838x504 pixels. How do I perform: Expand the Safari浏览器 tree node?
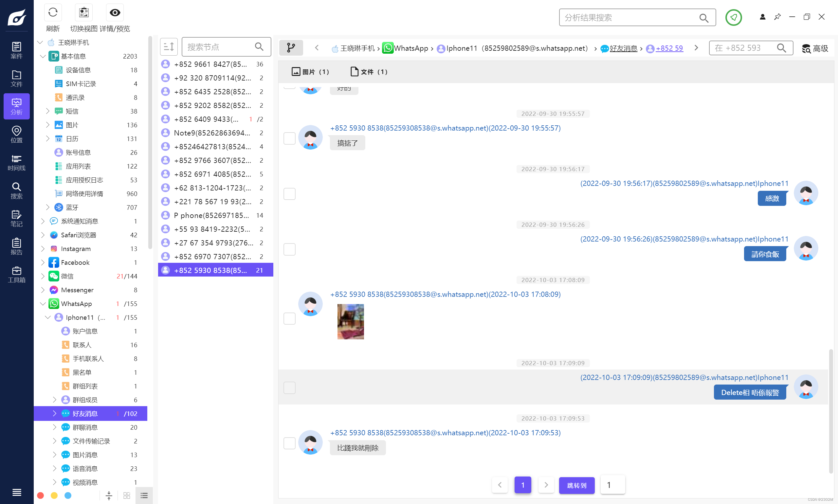click(43, 235)
